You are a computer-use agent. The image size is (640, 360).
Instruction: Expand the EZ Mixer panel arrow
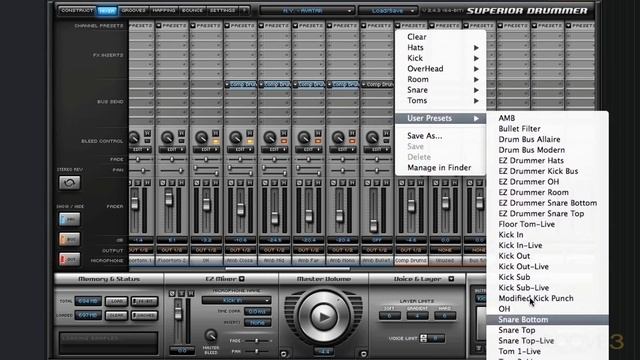[242, 279]
